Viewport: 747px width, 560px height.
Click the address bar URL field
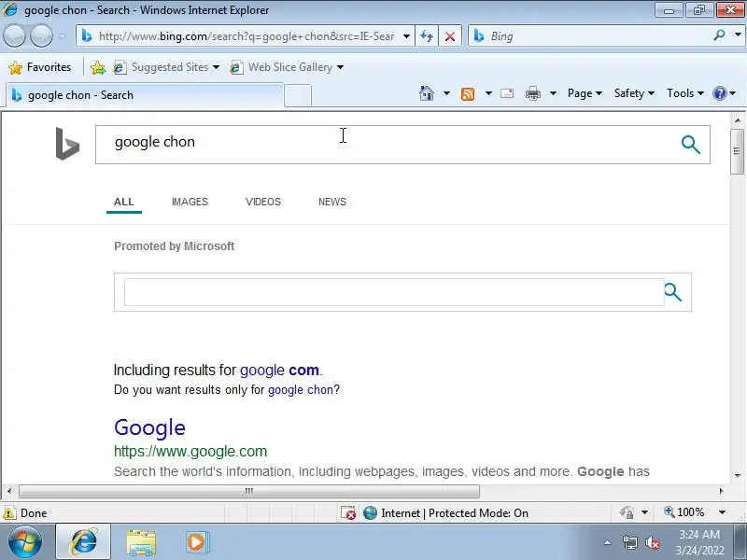coord(246,36)
